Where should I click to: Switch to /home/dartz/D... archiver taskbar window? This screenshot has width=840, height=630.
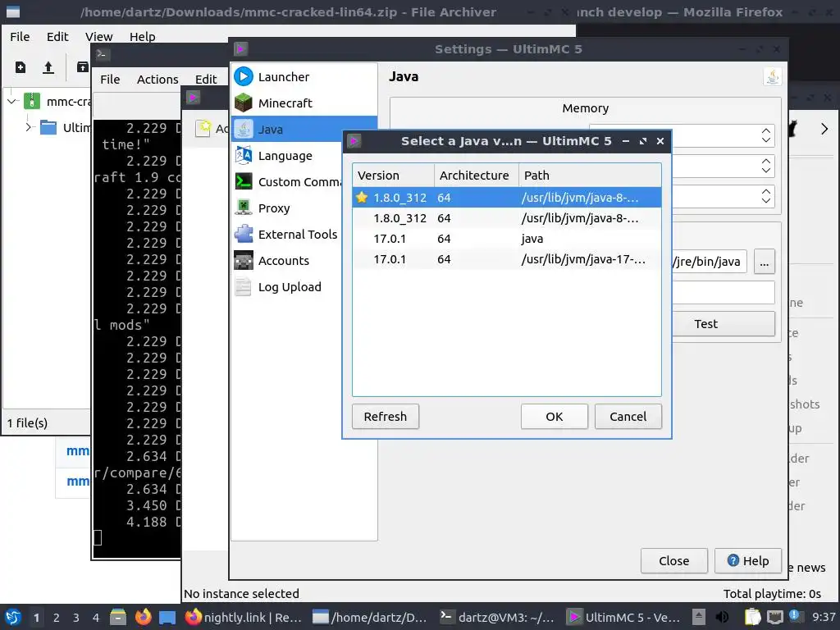pos(370,617)
